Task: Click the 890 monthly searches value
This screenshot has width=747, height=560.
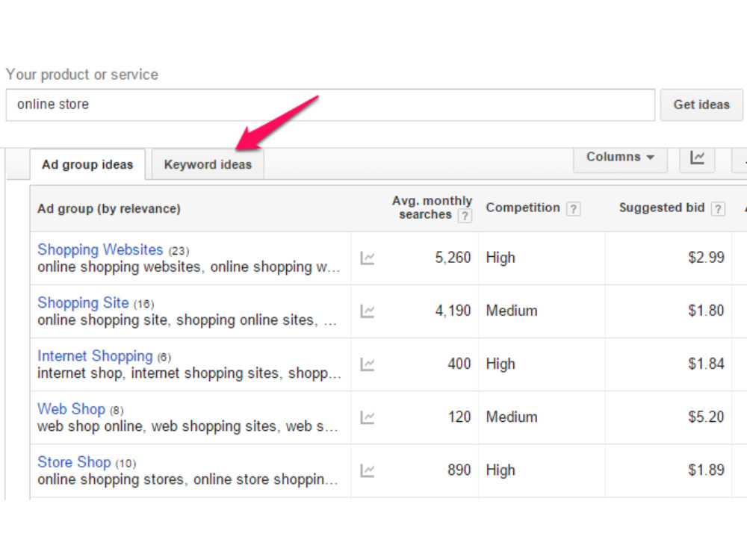Action: (459, 470)
